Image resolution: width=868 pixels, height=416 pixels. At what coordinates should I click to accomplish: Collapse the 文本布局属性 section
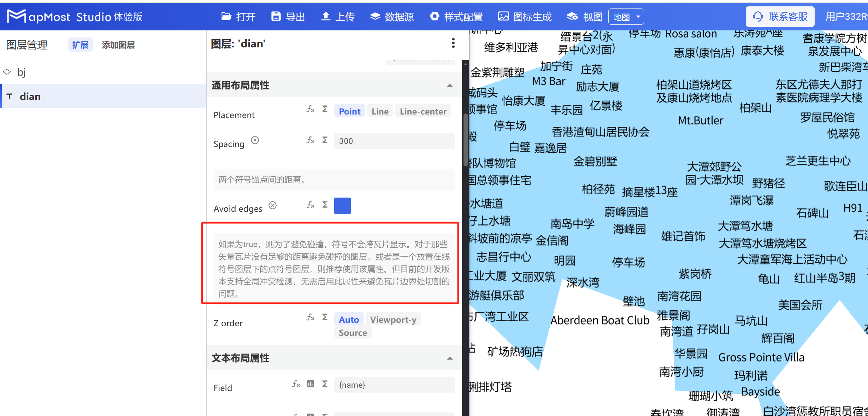pyautogui.click(x=449, y=358)
